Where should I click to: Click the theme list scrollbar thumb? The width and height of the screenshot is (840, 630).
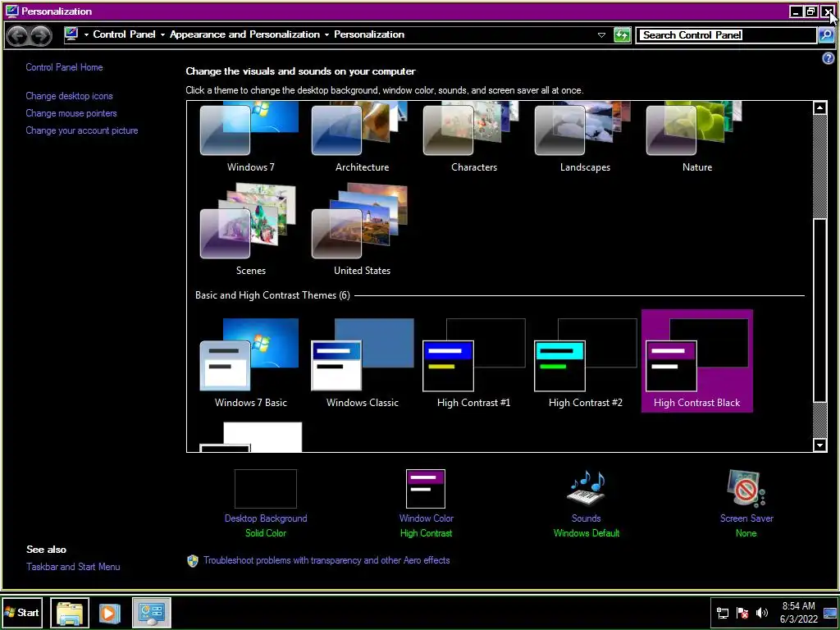pos(819,310)
